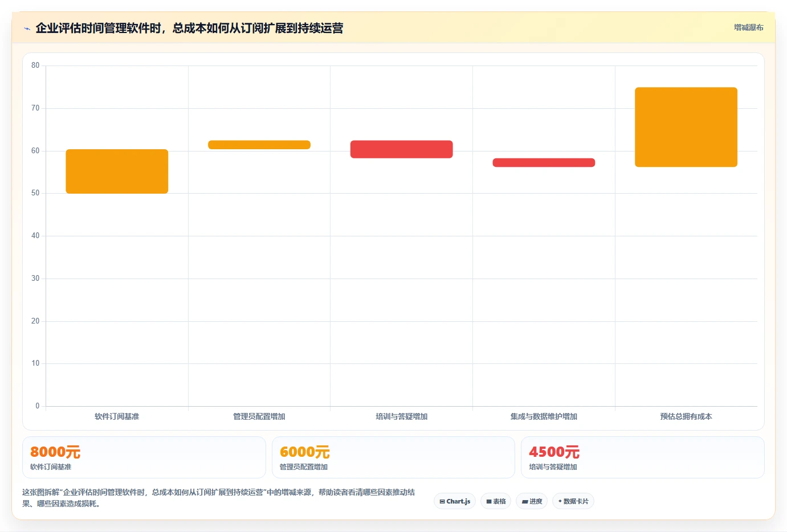This screenshot has width=787, height=532.
Task: Click the 管理员配置增加 thin orange bar
Action: coord(259,145)
